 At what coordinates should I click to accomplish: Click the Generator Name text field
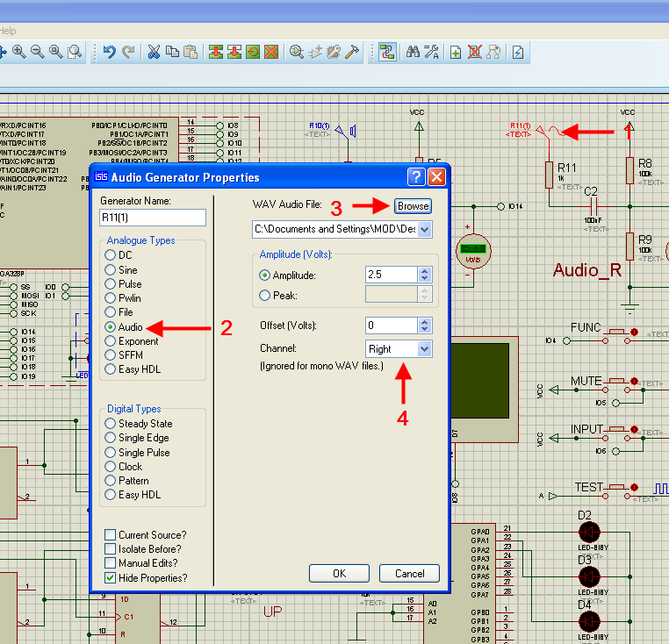click(153, 218)
